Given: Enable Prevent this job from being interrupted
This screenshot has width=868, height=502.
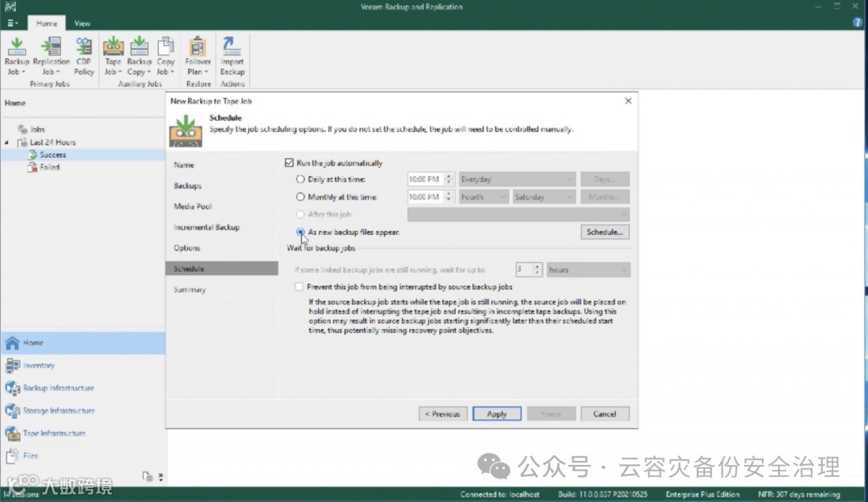Looking at the screenshot, I should (299, 286).
